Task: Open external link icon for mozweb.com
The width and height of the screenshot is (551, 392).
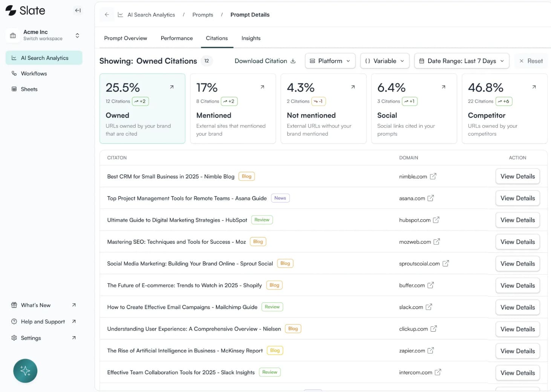Action: pos(437,242)
